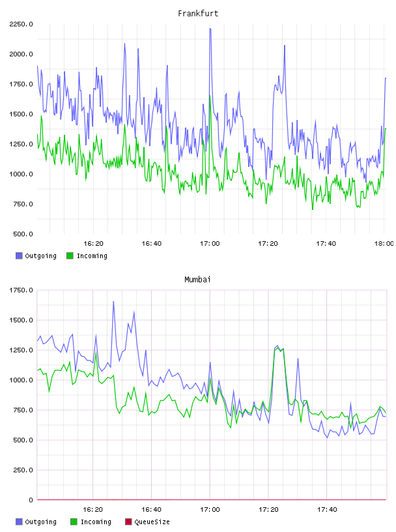This screenshot has height=532, width=396.
Task: Click the 2000.0 y-axis label in Frankfurt chart
Action: click(21, 54)
